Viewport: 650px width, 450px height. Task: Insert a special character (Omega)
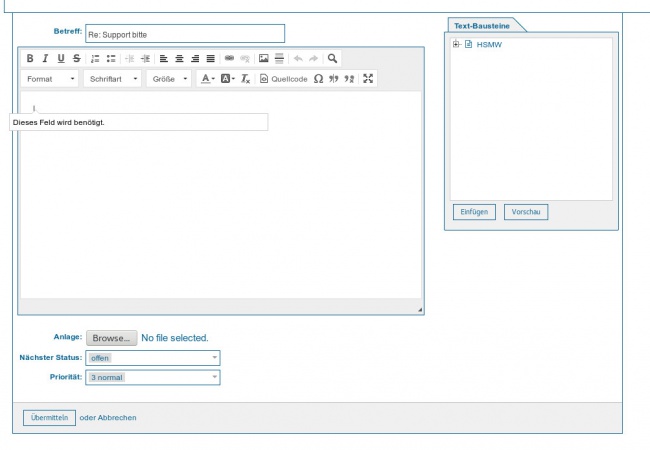(x=318, y=79)
